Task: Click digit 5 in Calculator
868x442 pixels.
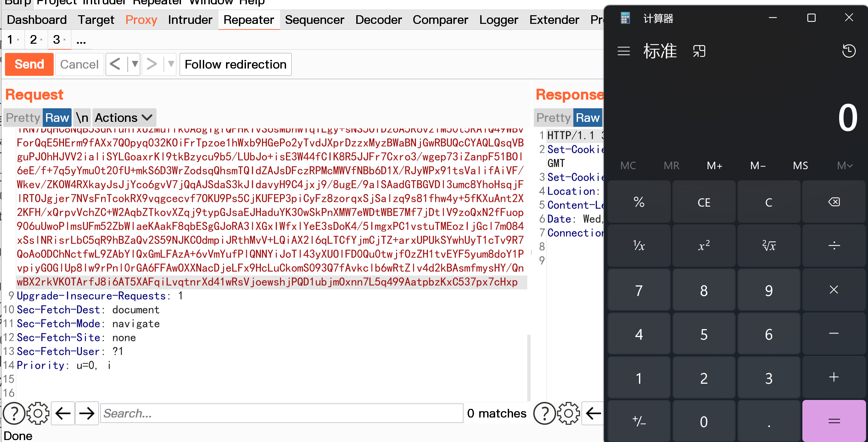Action: coord(704,334)
